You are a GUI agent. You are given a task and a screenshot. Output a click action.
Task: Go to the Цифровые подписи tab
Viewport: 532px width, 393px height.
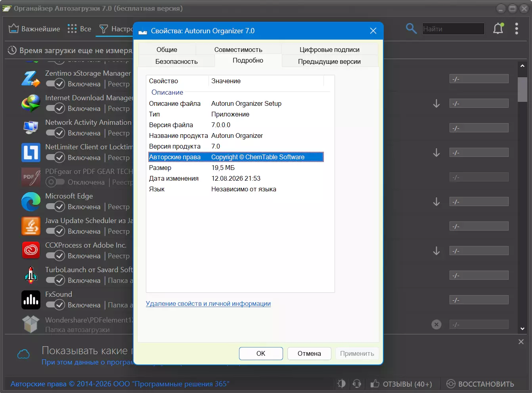pos(329,50)
